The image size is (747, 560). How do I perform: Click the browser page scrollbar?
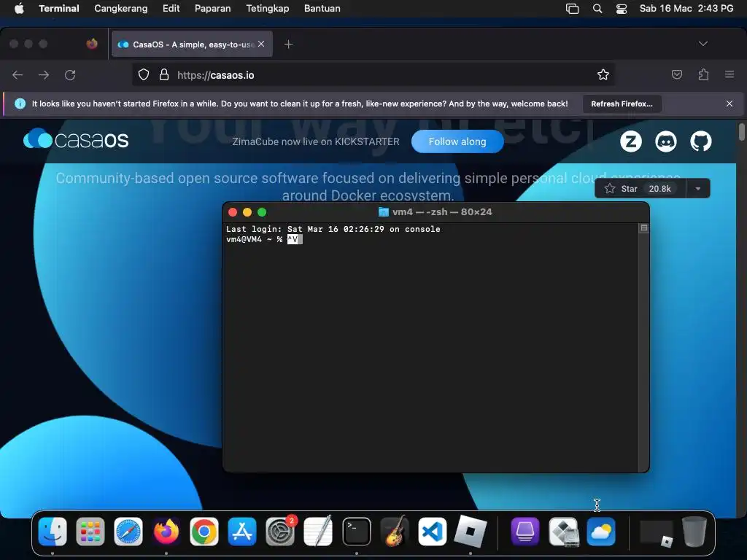[x=741, y=132]
